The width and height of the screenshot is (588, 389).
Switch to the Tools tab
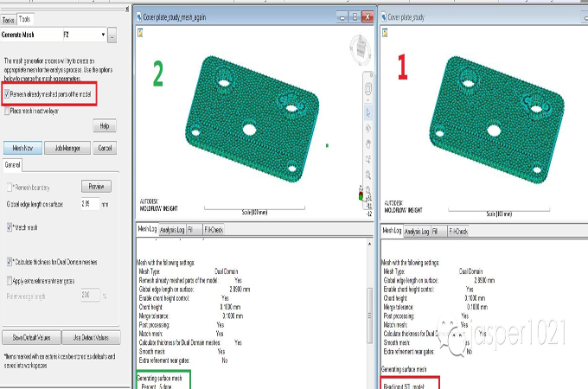tap(25, 19)
